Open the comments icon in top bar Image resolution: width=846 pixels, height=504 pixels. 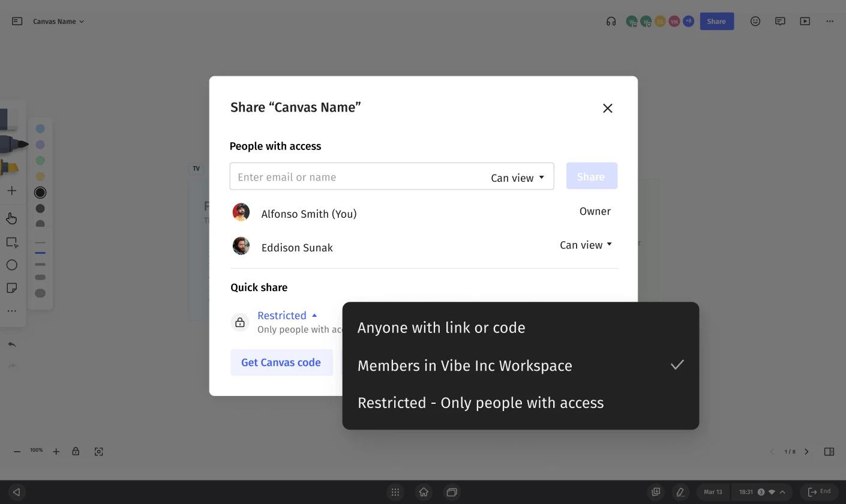tap(780, 22)
